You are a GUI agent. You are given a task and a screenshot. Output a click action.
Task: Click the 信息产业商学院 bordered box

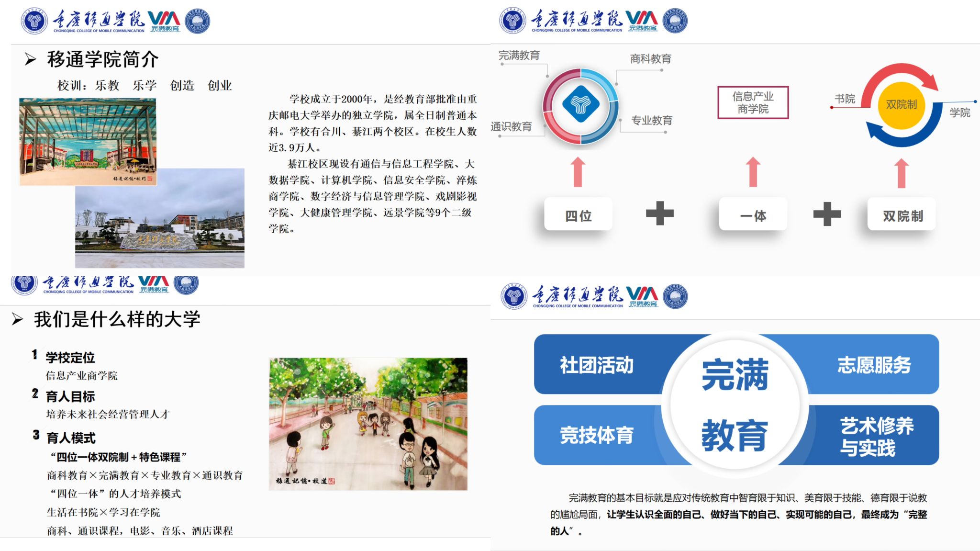point(753,102)
